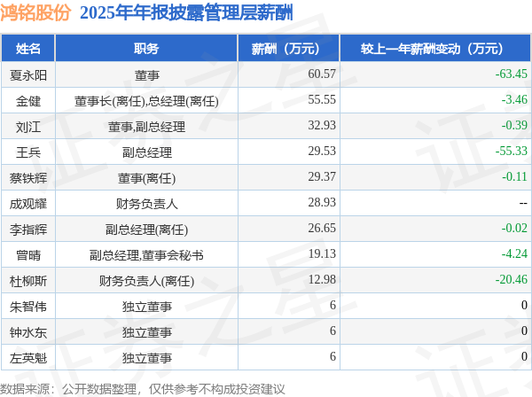Viewport: 532px width, 397px height.
Task: Click change value -0.39
Action: click(514, 125)
